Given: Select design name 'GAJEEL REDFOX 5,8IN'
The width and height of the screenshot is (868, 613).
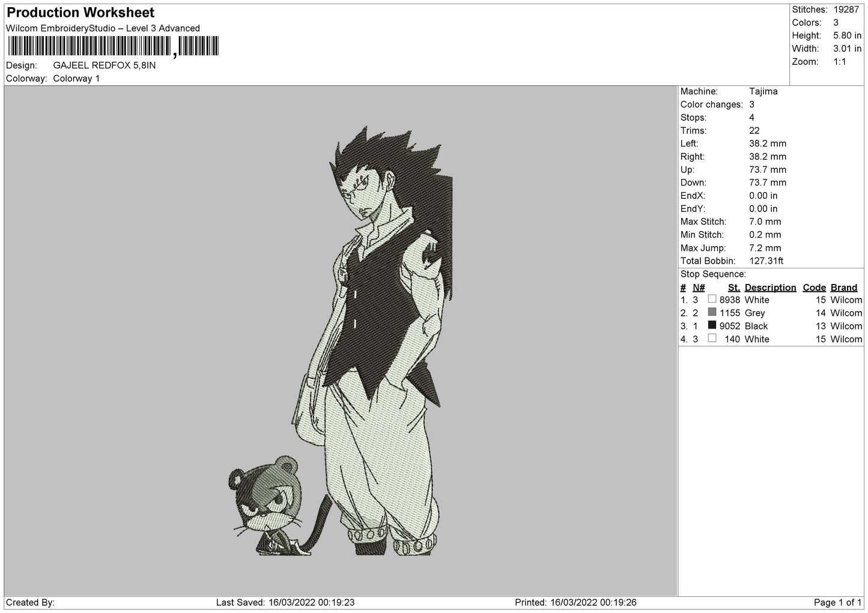Looking at the screenshot, I should pyautogui.click(x=105, y=65).
